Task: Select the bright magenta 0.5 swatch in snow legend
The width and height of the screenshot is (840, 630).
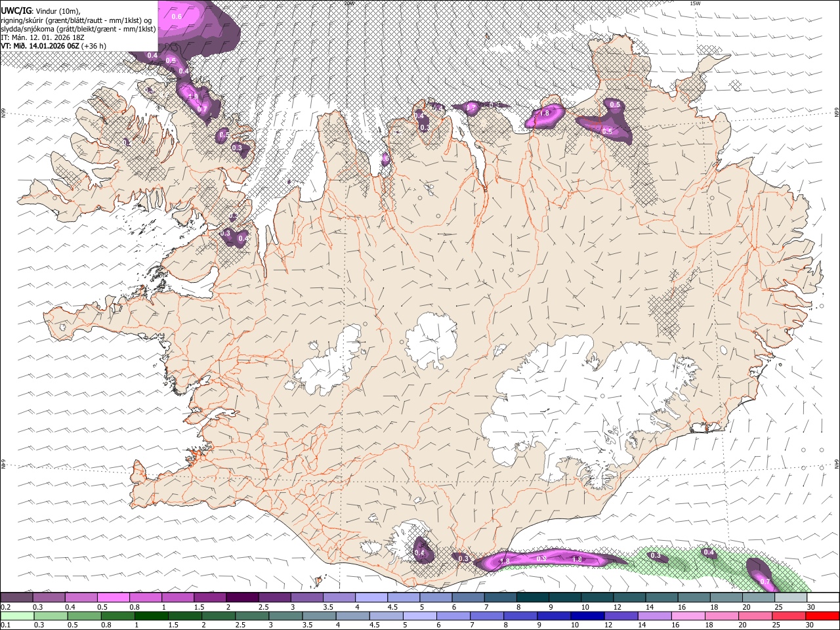Action: click(114, 597)
